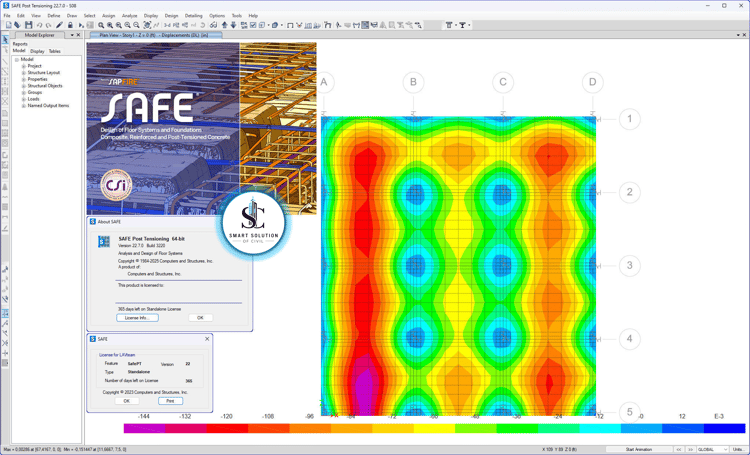Click the New Model blank page icon
Image resolution: width=750 pixels, height=455 pixels.
click(9, 25)
